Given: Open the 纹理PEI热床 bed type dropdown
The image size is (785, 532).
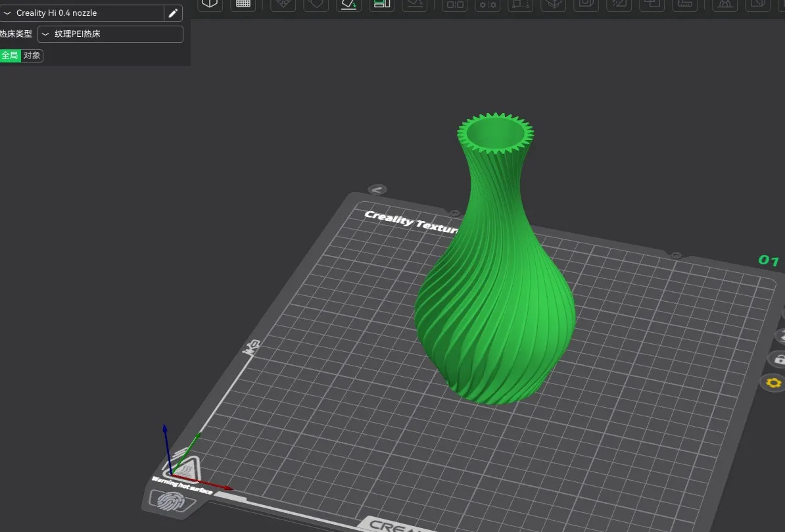Looking at the screenshot, I should [x=110, y=34].
